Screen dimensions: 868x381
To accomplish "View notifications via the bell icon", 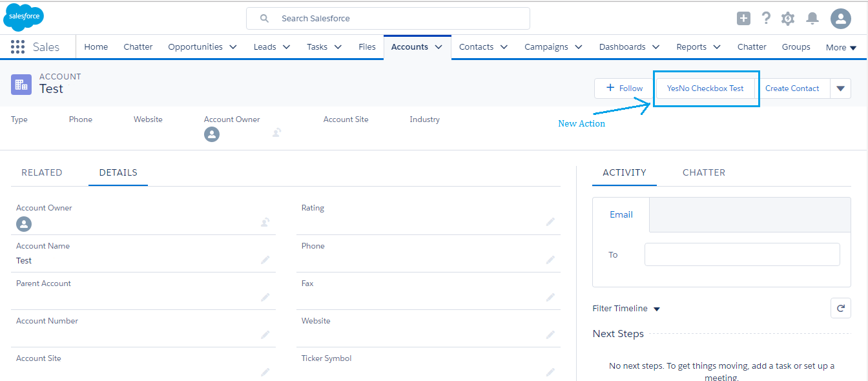I will coord(812,18).
